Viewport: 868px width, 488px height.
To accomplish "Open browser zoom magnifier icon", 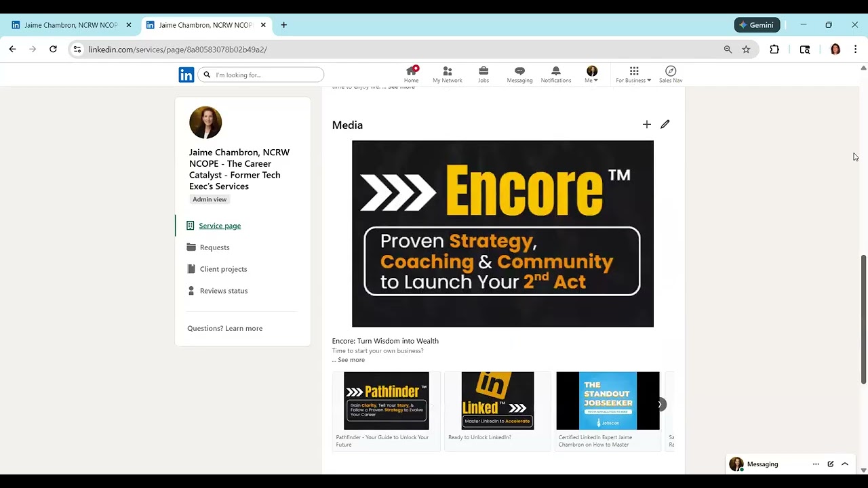I will 728,49.
